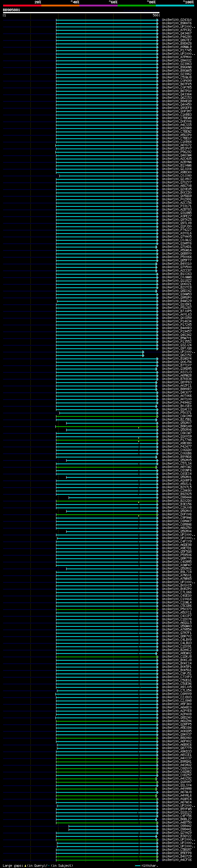
Task: Select the label UniRef100_Q8YP63
Action: point(177,382)
